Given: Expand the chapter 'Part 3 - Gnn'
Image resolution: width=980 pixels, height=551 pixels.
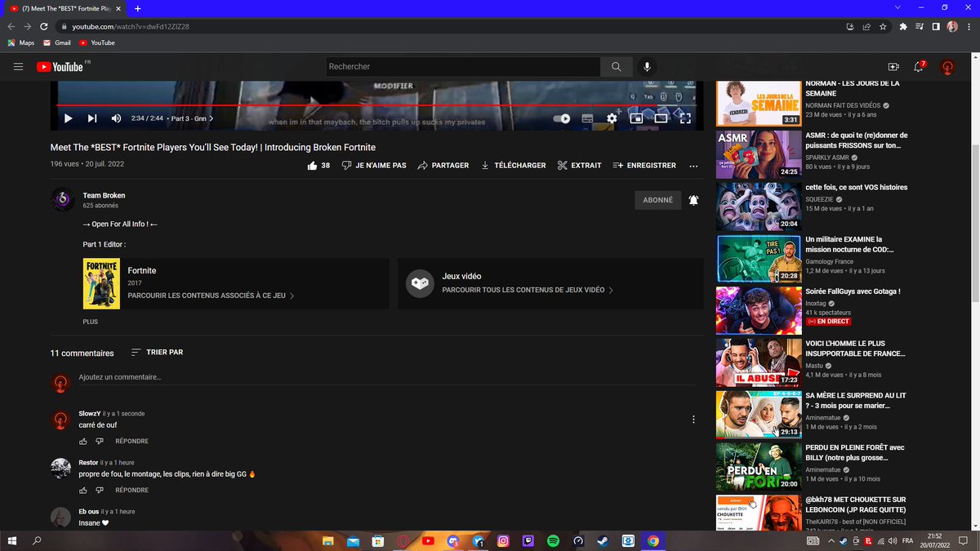Looking at the screenshot, I should click(x=192, y=118).
